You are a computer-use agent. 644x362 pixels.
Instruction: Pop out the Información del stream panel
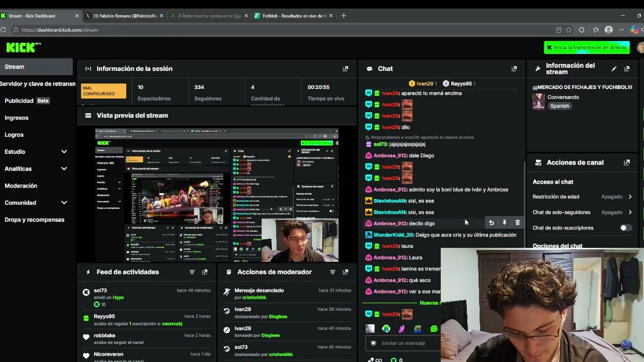(x=626, y=69)
